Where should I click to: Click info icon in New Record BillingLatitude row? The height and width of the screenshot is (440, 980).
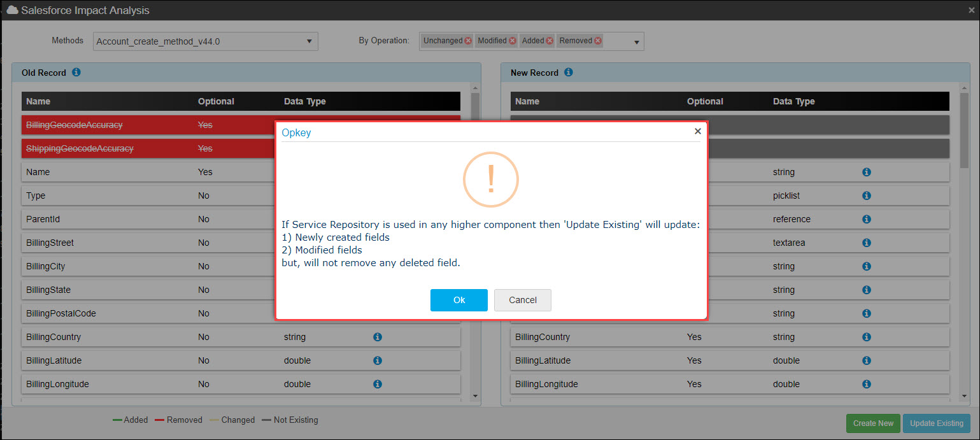866,360
